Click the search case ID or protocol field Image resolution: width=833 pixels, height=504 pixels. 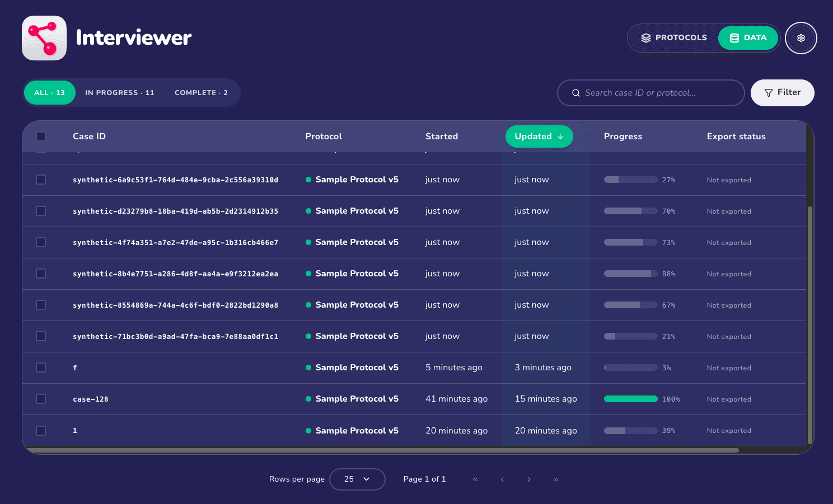tap(651, 93)
